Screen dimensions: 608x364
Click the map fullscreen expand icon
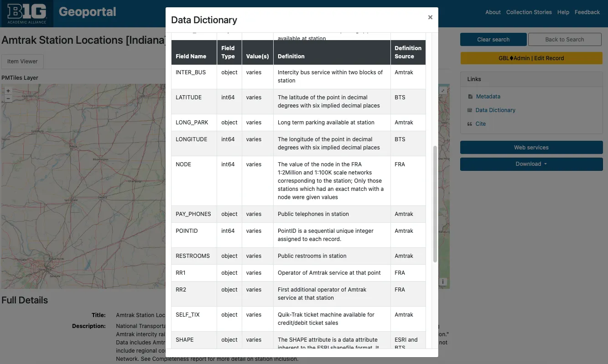pyautogui.click(x=442, y=91)
